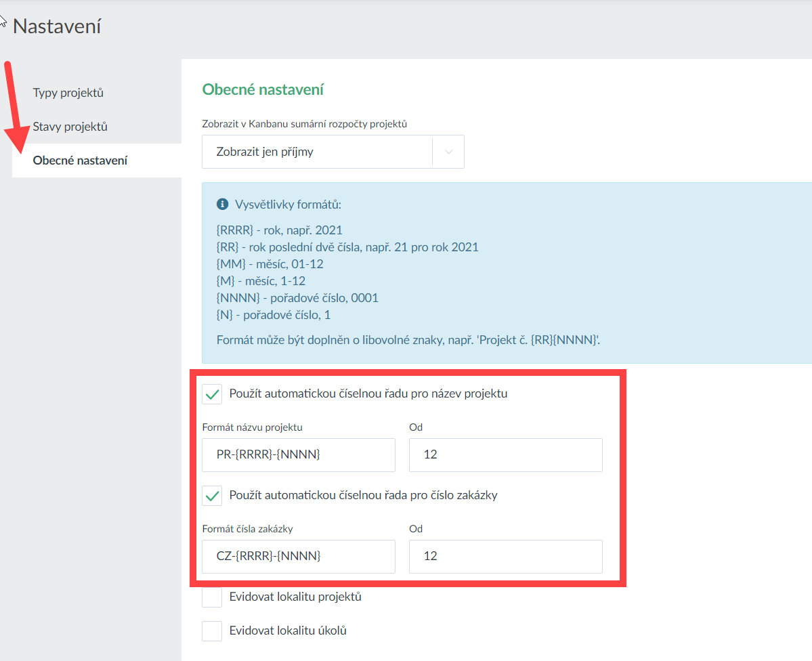The image size is (812, 661).
Task: Click the chevron arrow of the Kanban budget dropdown
Action: click(x=448, y=152)
